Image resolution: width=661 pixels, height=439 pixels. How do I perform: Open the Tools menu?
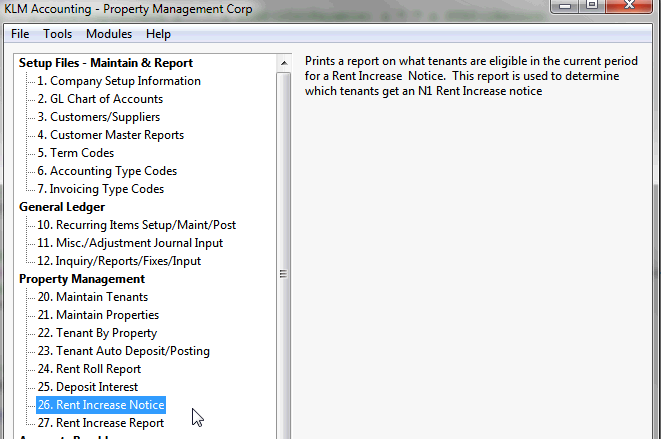click(x=57, y=34)
